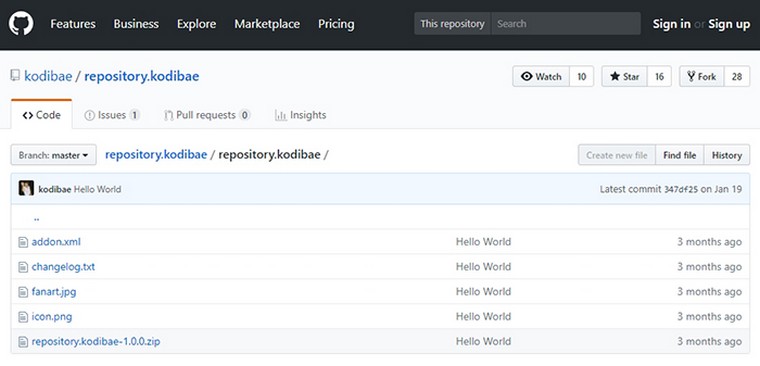Open kodibae commit author link

coord(55,189)
